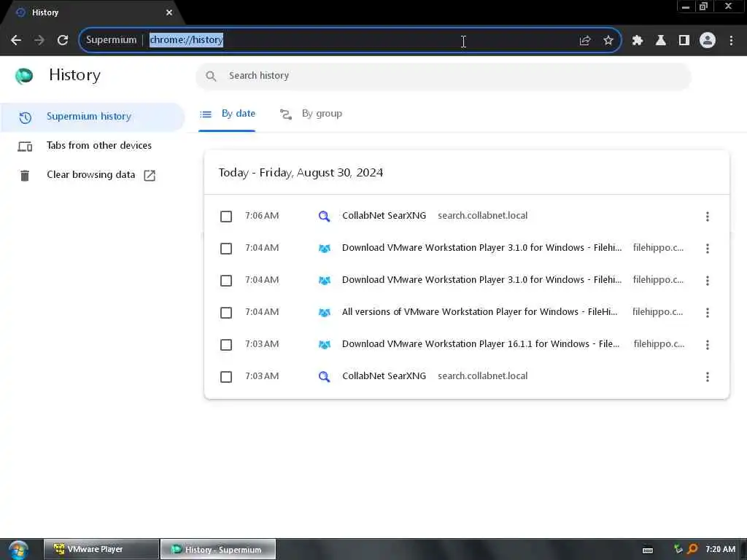Go back using the back arrow
This screenshot has width=747, height=560.
(x=16, y=40)
